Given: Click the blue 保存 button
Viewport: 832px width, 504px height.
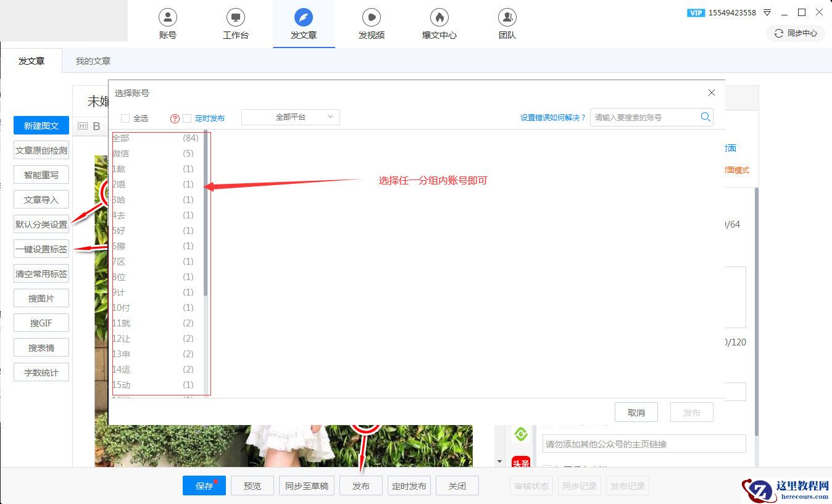Looking at the screenshot, I should click(204, 485).
